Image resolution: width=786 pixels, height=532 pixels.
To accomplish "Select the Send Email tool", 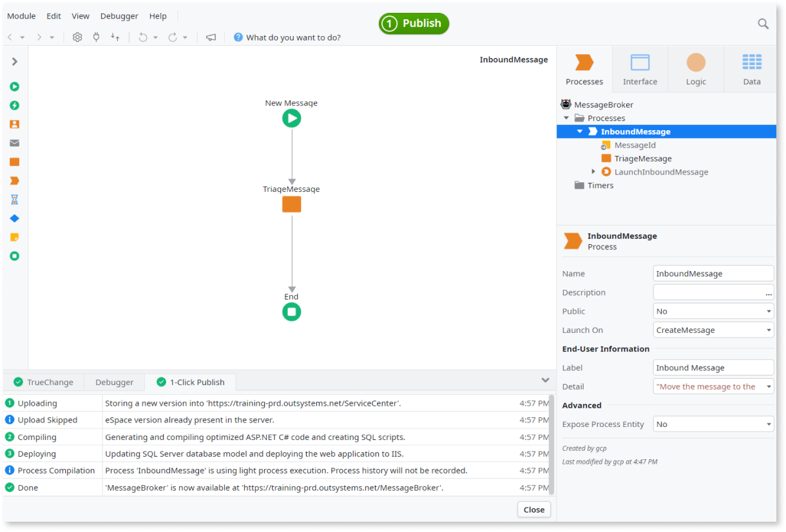I will [14, 142].
